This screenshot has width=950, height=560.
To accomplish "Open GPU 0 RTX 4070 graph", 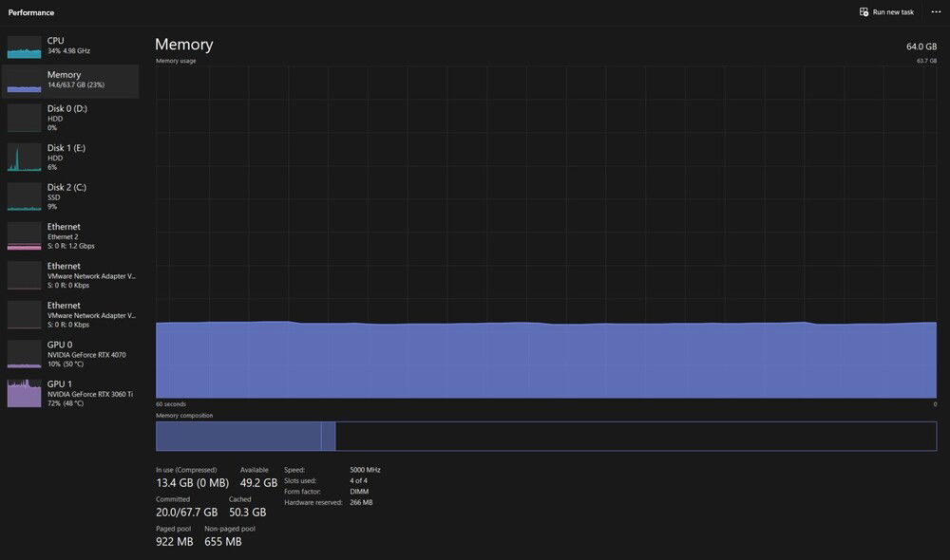I will 25,354.
